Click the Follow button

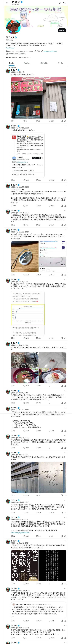[62, 30]
